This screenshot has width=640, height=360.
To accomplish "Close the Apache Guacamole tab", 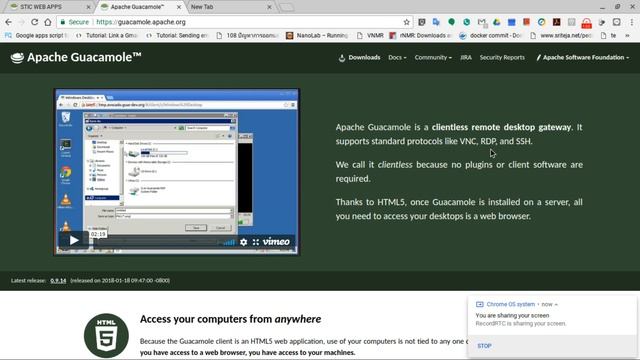I will click(x=179, y=7).
